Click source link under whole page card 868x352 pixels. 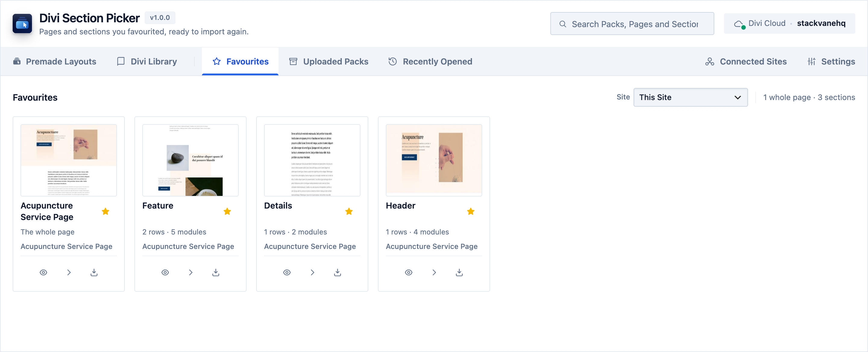[66, 246]
